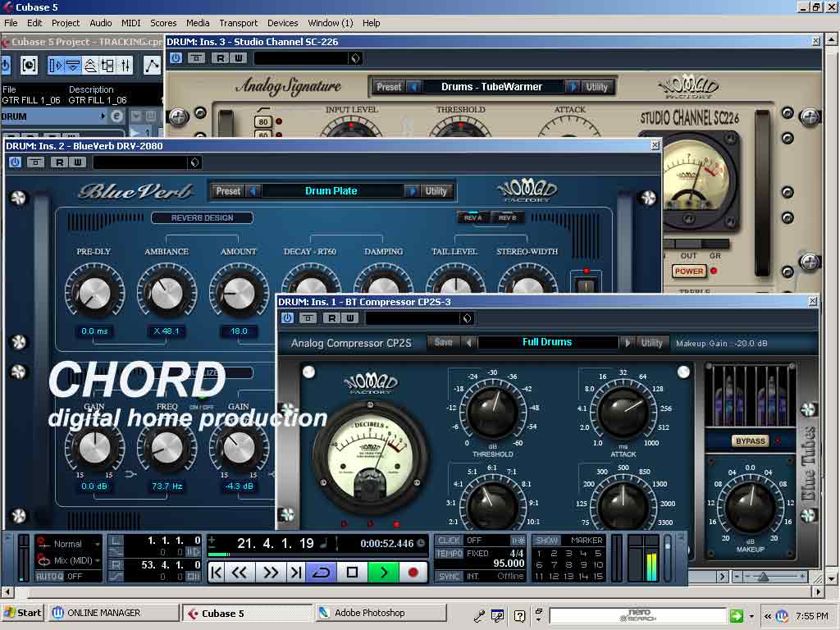Enable Write automation on BT Compressor window

[x=349, y=318]
